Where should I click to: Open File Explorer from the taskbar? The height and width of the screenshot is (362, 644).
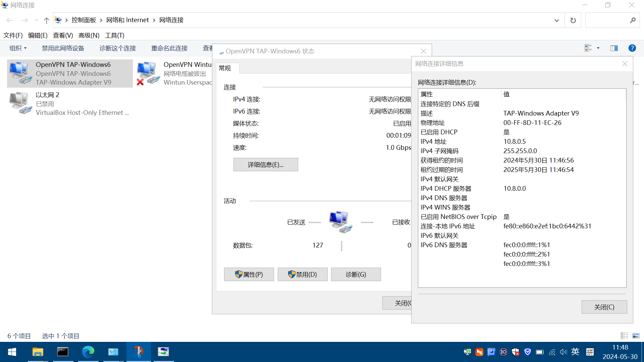[x=38, y=352]
